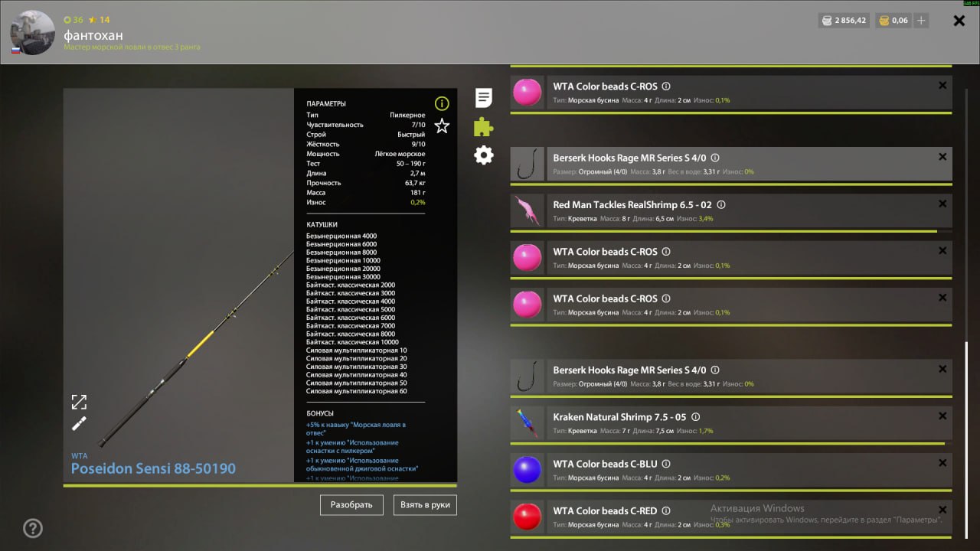Show info for C-ROS bead directly below Red Man shrimp
The width and height of the screenshot is (980, 551).
[x=666, y=252]
